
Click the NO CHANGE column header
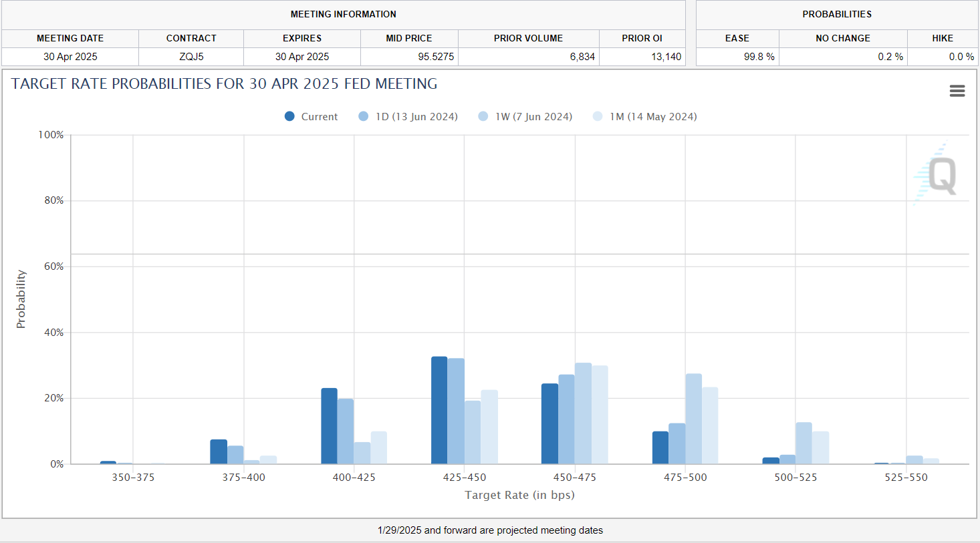[842, 38]
